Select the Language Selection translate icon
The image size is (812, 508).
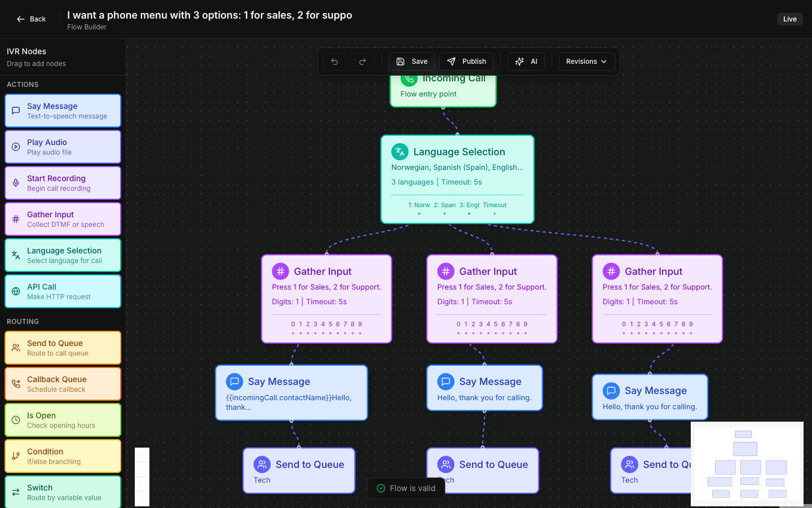click(15, 255)
